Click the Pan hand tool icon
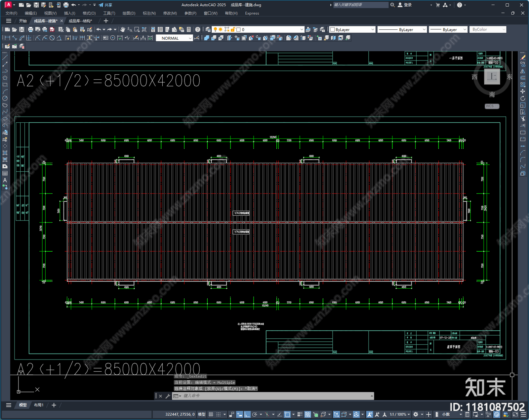 (123, 29)
